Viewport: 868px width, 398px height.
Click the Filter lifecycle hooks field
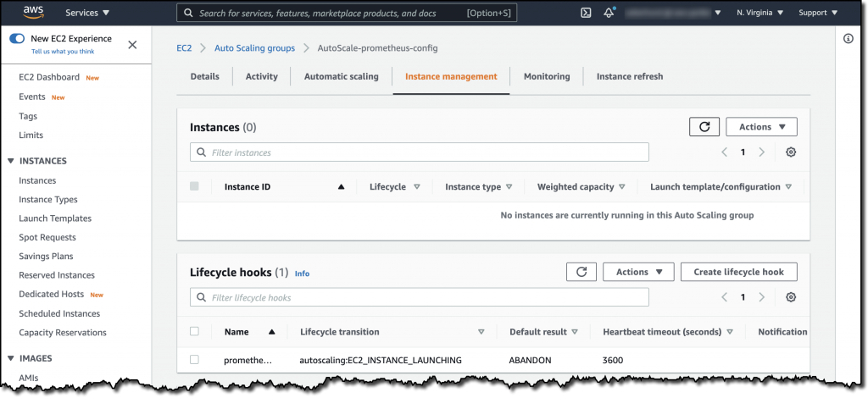[419, 297]
